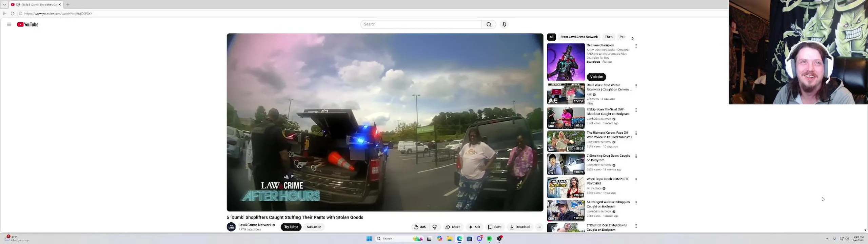Open options for 8 Skip Scan Thefts video
Image resolution: width=868 pixels, height=244 pixels.
pos(636,110)
